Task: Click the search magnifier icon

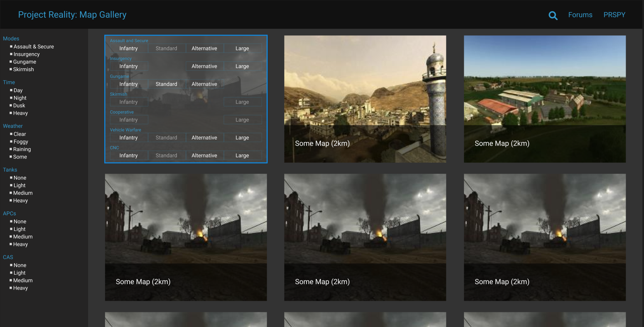Action: [x=553, y=15]
